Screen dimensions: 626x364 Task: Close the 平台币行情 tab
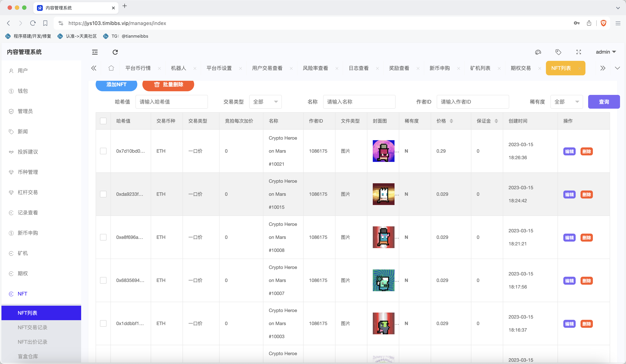coord(159,68)
